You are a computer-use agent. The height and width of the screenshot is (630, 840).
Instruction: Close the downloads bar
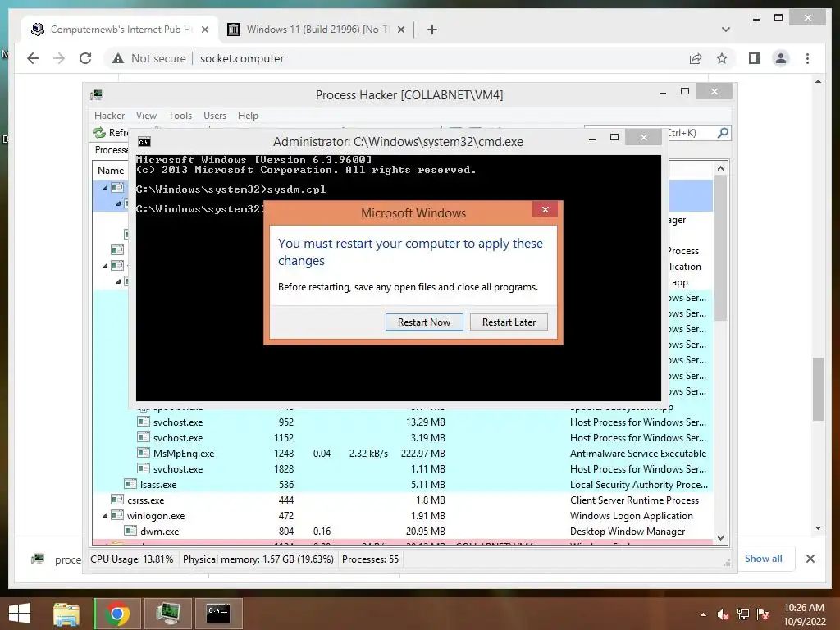810,559
